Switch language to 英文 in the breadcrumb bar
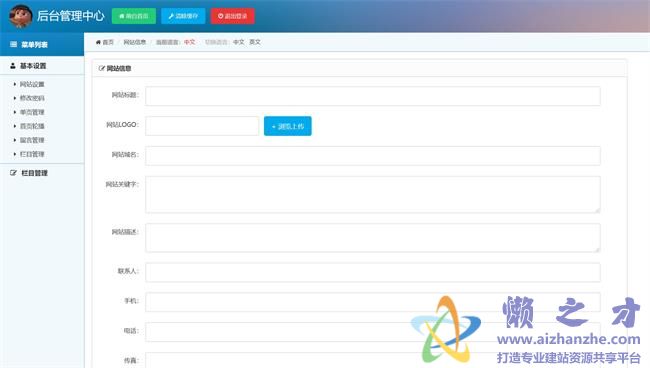The height and width of the screenshot is (368, 650). tap(255, 42)
